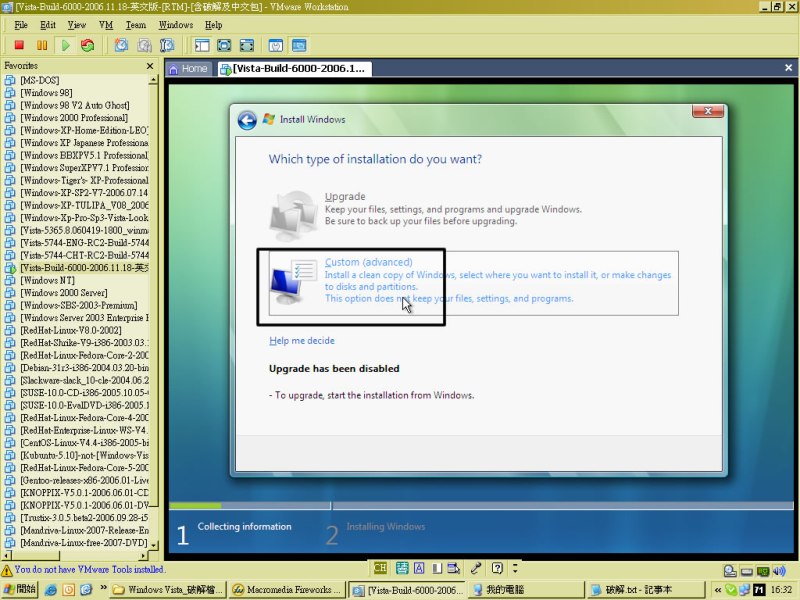Select the Vista-Build-6000 VM tab
This screenshot has width=800, height=600.
293,69
